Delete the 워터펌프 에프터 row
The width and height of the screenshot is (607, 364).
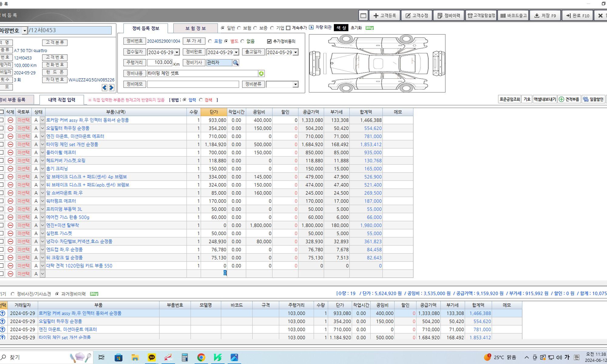[10, 201]
